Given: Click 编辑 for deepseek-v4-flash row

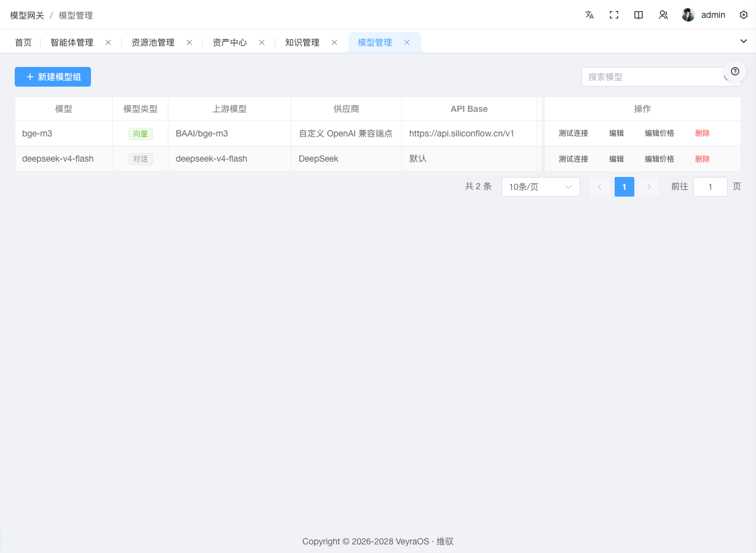Looking at the screenshot, I should pyautogui.click(x=616, y=159).
